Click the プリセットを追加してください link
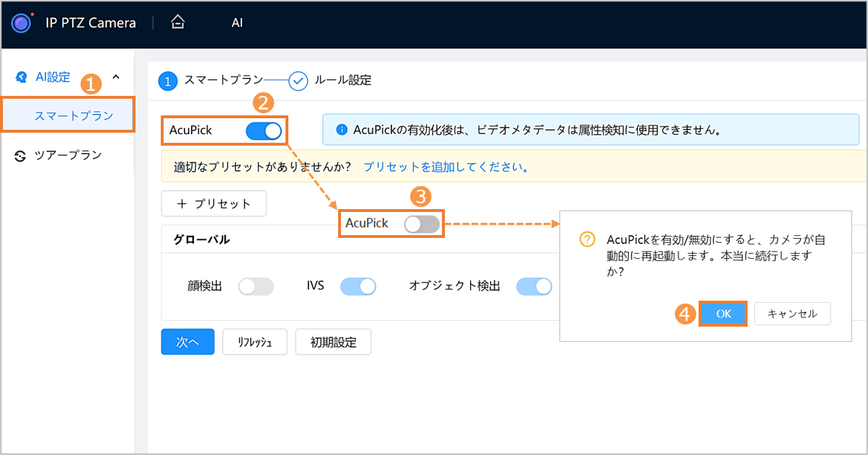 [x=446, y=167]
